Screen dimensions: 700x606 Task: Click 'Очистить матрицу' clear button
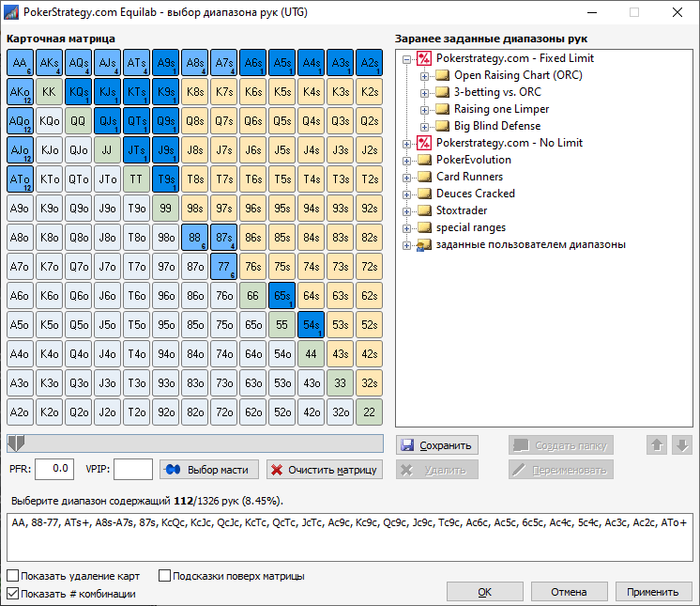(x=325, y=470)
